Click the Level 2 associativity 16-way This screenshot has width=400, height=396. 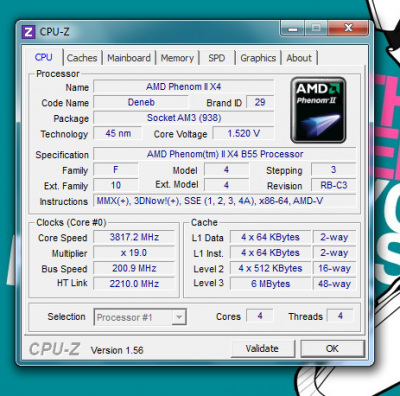click(x=334, y=268)
